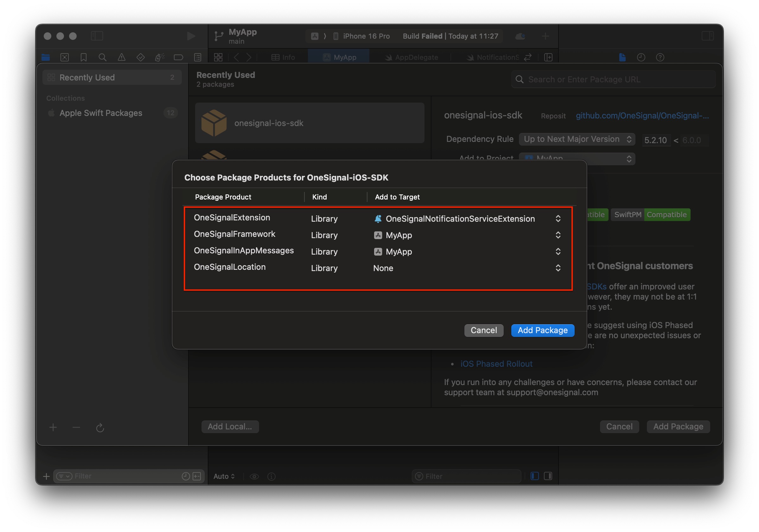Open the navigator filter options dropdown

click(x=64, y=476)
